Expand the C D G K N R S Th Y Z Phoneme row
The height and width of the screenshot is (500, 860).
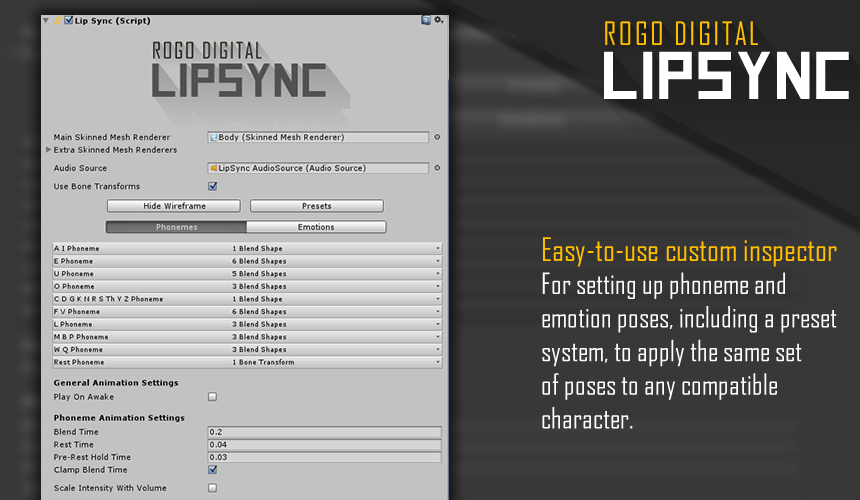(x=247, y=299)
